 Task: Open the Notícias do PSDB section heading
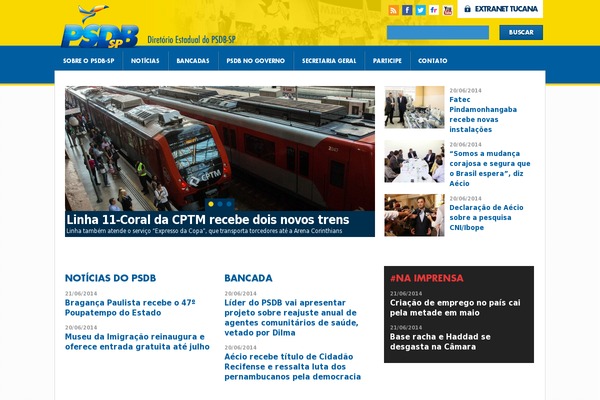(111, 278)
